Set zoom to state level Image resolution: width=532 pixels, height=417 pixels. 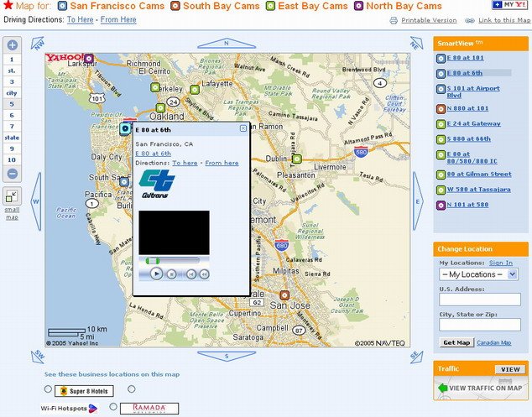tap(12, 138)
